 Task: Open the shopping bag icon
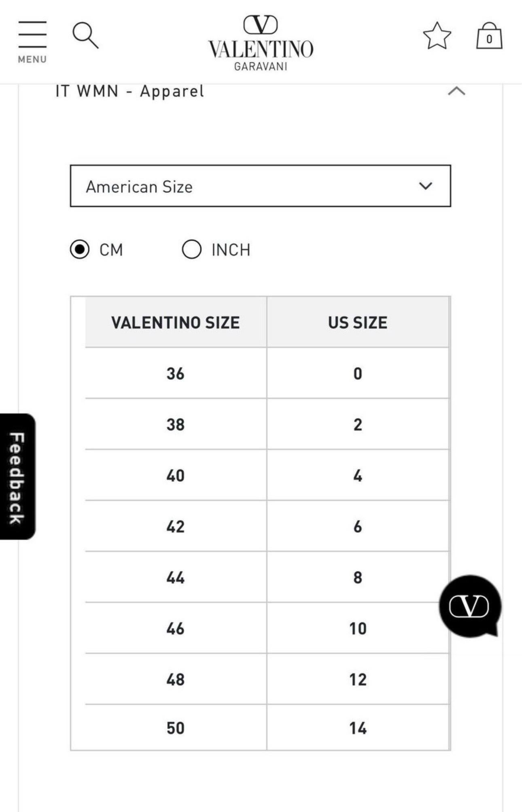(x=489, y=36)
